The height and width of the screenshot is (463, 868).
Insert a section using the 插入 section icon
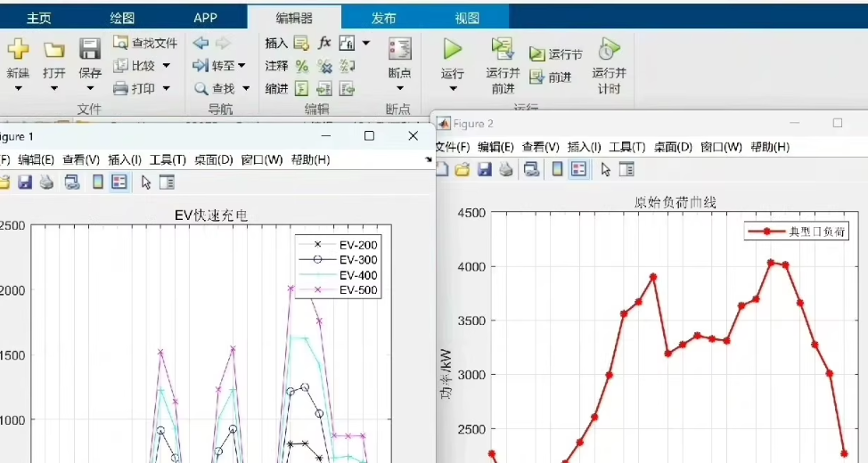tap(301, 43)
